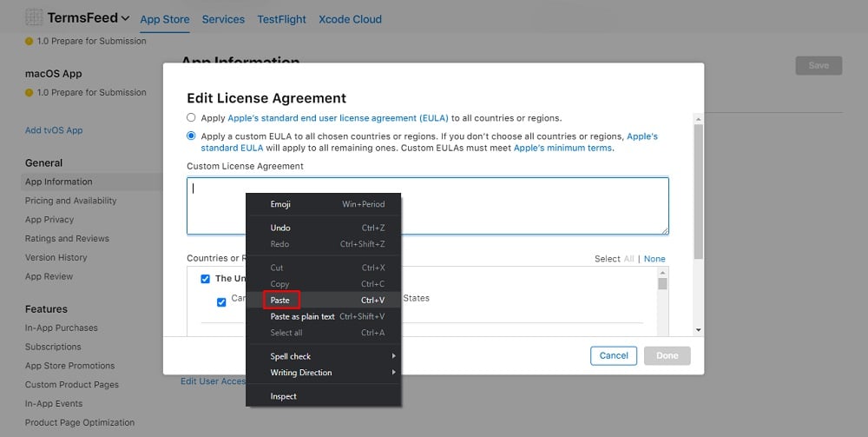Image resolution: width=868 pixels, height=437 pixels.
Task: Click the Done button
Action: [667, 355]
